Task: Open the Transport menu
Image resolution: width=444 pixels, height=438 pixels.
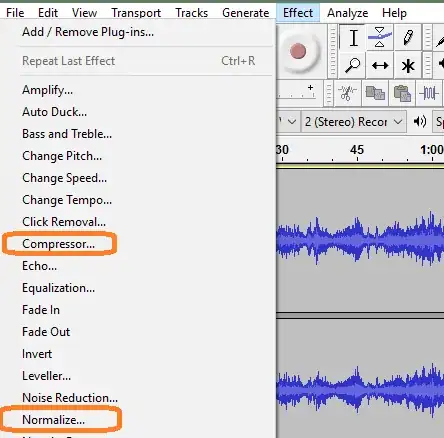Action: coord(136,13)
